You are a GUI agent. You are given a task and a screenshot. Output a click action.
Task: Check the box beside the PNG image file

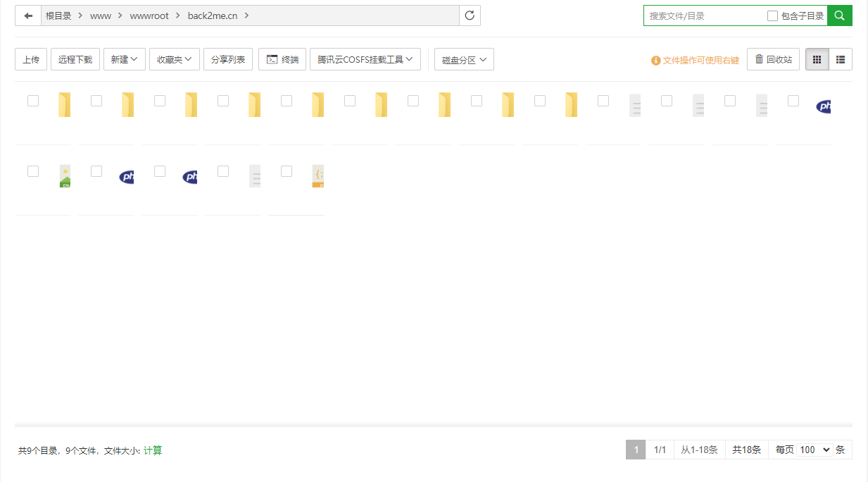[33, 171]
